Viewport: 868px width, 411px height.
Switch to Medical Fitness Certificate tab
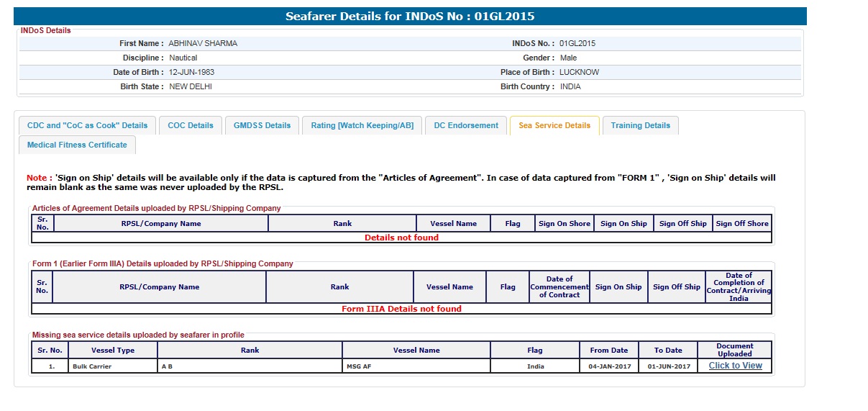[x=77, y=145]
